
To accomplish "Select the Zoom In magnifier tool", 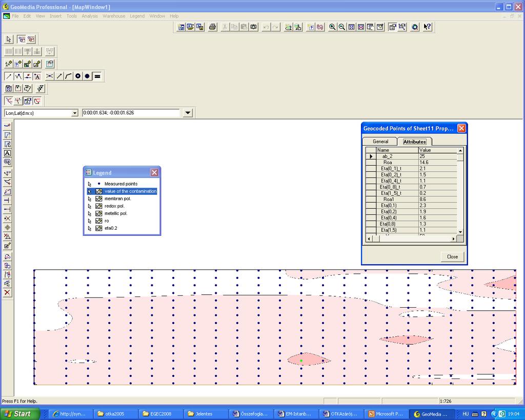I will 332,27.
